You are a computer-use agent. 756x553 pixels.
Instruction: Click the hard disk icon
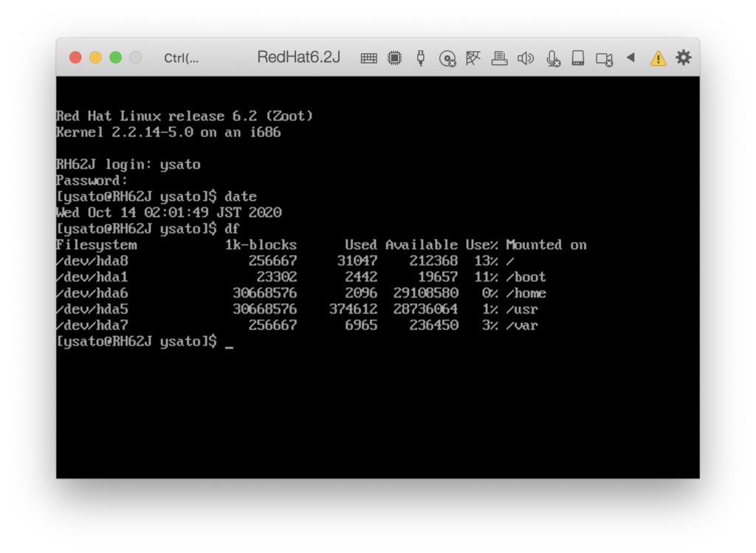578,58
